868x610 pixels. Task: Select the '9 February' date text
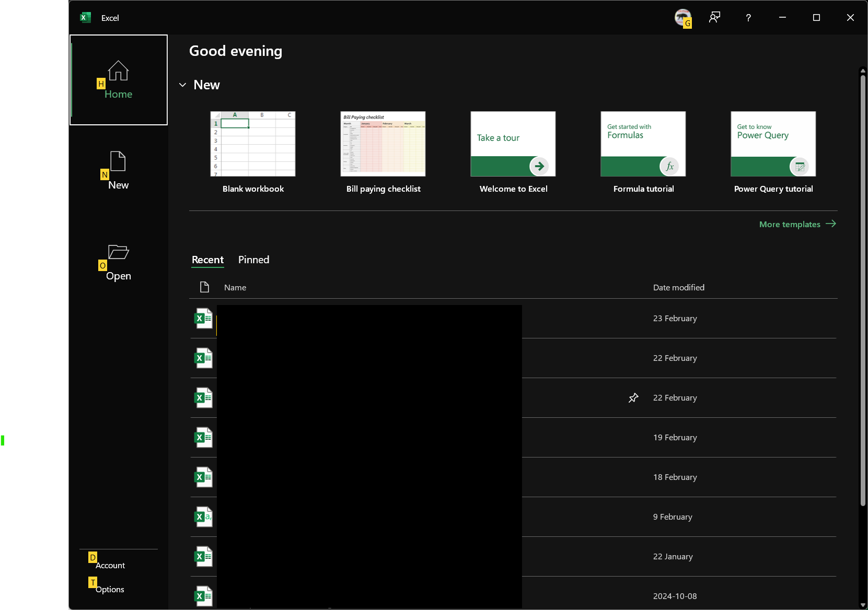tap(673, 517)
